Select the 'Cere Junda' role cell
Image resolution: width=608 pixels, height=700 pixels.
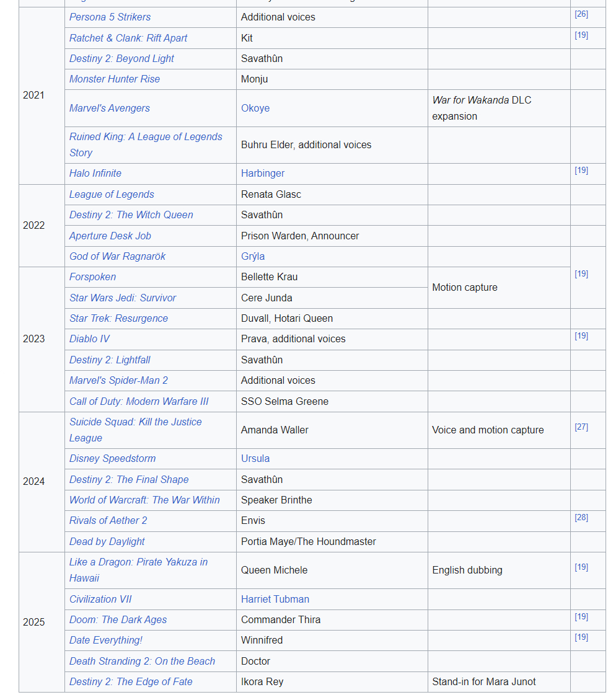click(x=332, y=298)
